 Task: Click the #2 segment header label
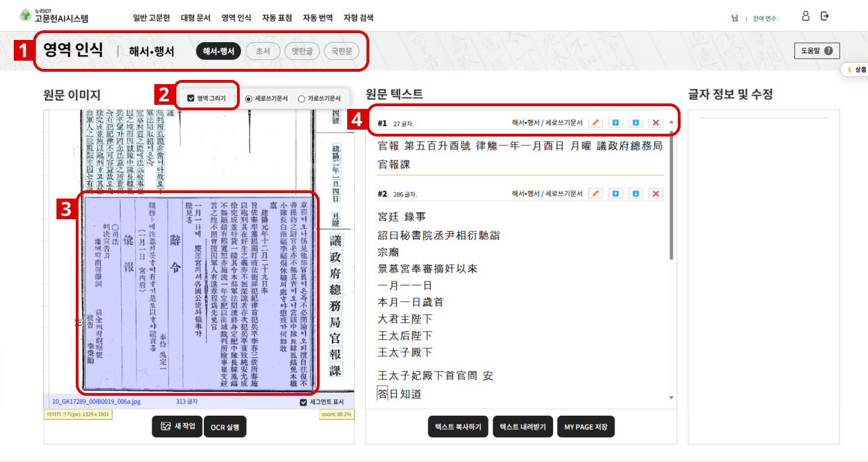[x=382, y=194]
